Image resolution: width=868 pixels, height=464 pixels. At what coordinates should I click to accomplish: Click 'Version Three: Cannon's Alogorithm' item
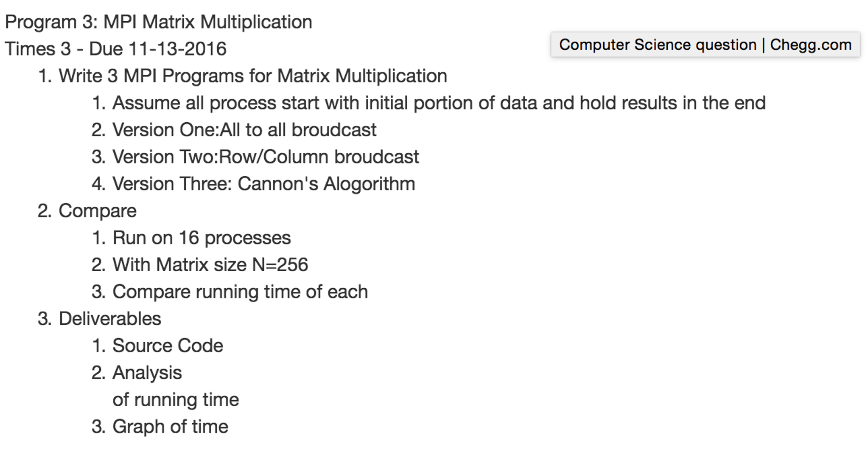pyautogui.click(x=263, y=184)
